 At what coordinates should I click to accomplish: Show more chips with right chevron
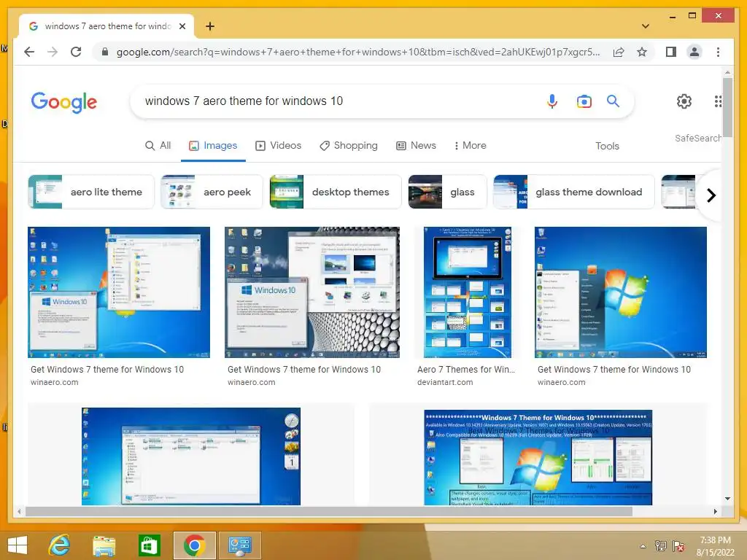click(711, 195)
